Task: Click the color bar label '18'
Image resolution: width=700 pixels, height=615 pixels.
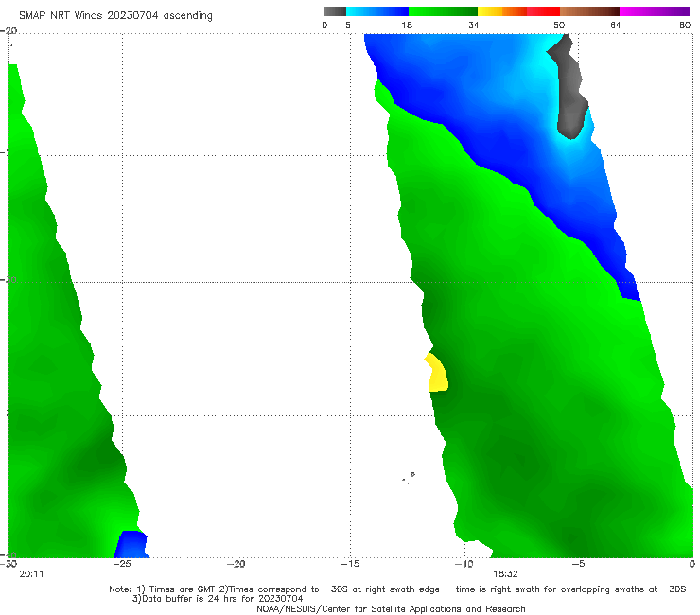Action: tap(407, 26)
